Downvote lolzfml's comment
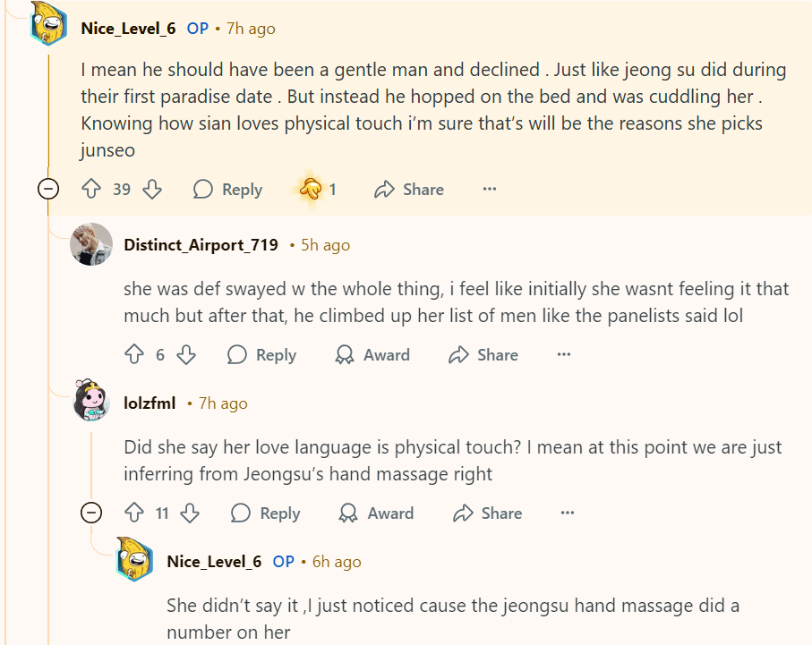The height and width of the screenshot is (645, 812). click(x=190, y=513)
